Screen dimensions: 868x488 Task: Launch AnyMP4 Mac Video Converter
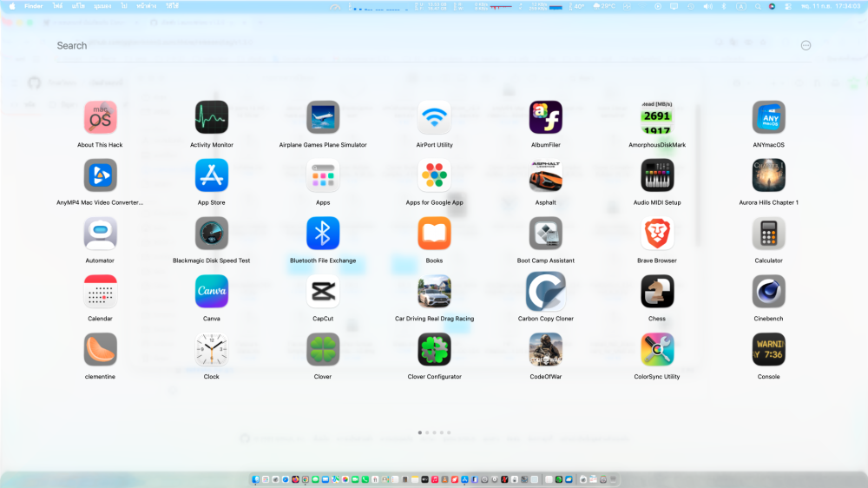(x=100, y=175)
